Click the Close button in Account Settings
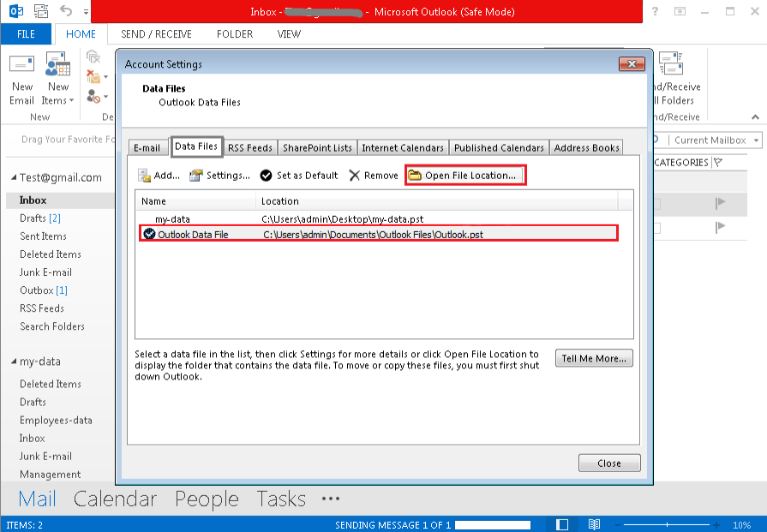The width and height of the screenshot is (767, 532). (609, 463)
